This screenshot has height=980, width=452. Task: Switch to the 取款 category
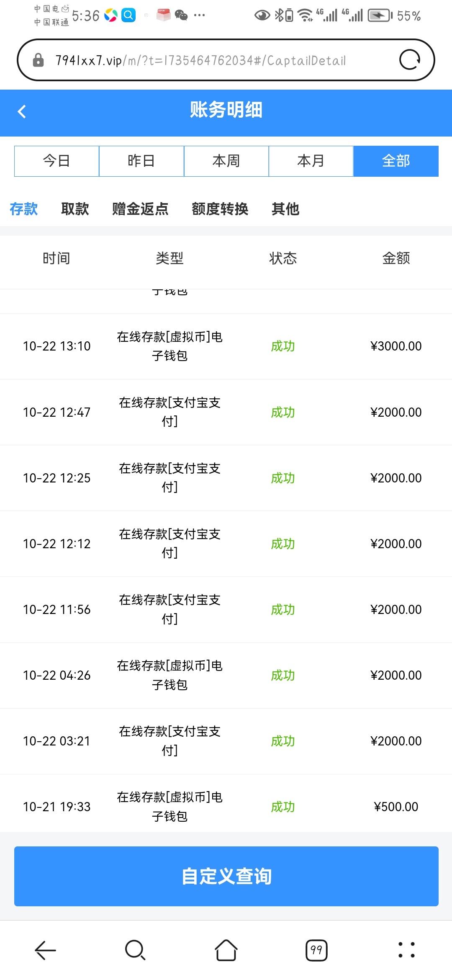pos(75,209)
